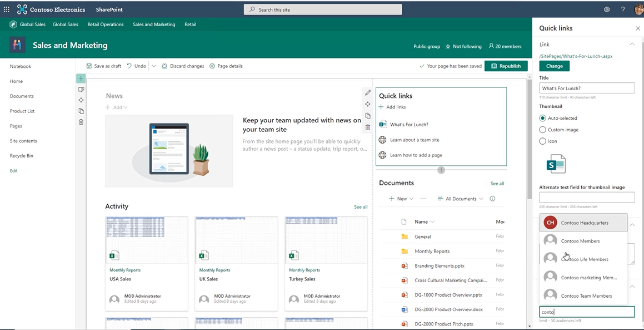Select Contoso Members audience suggestion
644x330 pixels.
583,241
